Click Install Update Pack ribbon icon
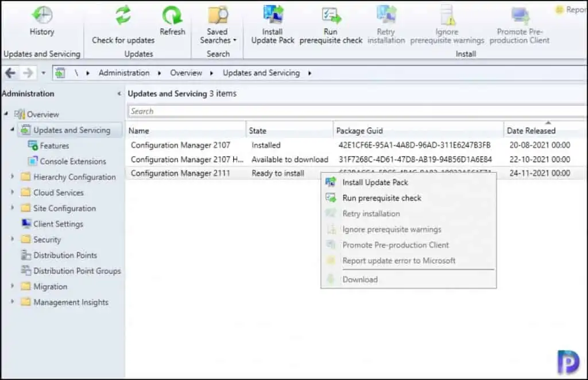This screenshot has height=380, width=588. (273, 15)
